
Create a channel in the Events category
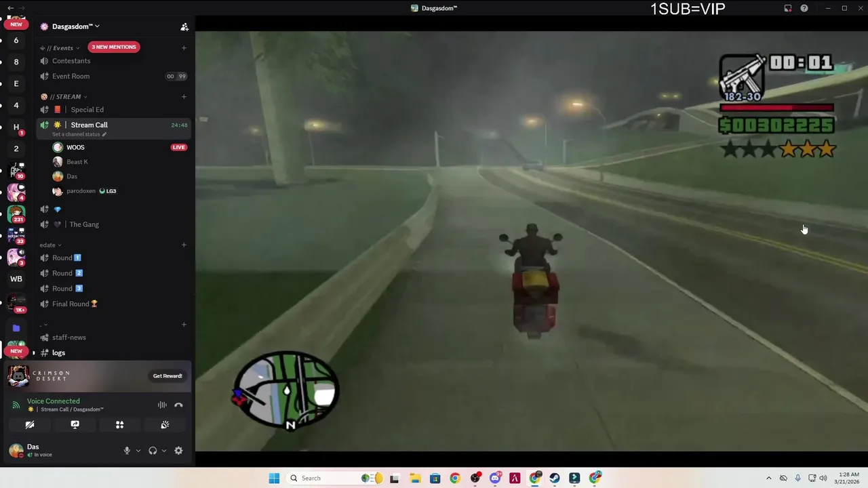(184, 48)
